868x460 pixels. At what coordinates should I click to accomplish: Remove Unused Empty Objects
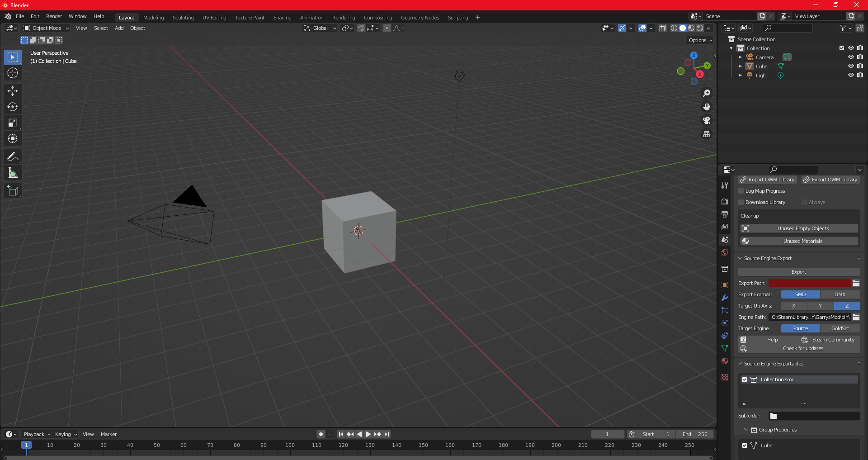tap(799, 228)
